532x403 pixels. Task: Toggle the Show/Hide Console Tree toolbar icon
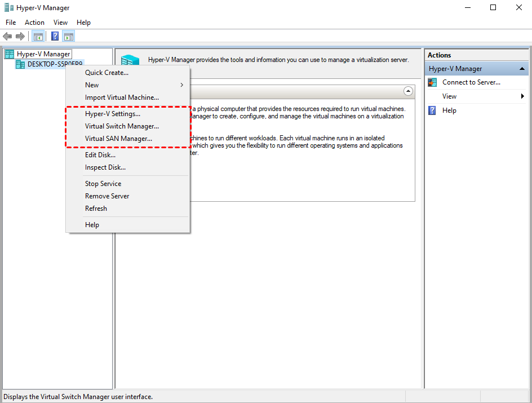(x=38, y=36)
